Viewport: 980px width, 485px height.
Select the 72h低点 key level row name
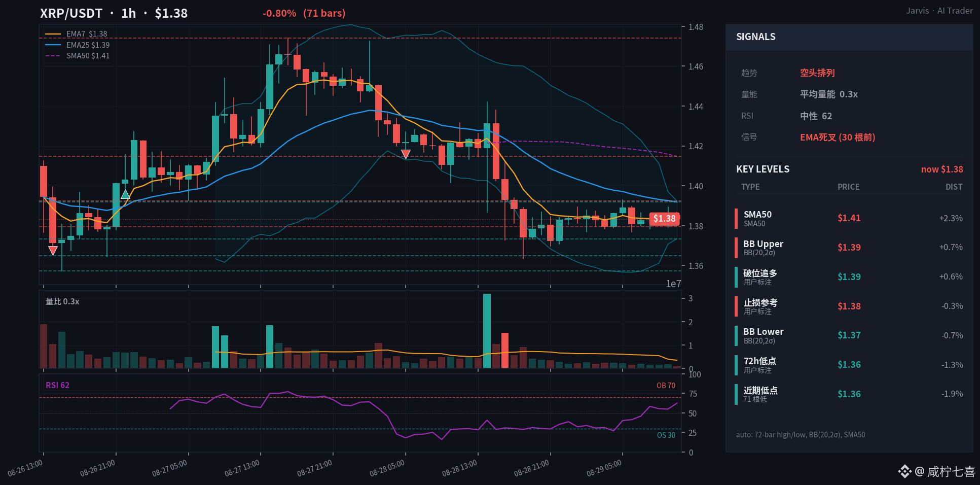(x=759, y=361)
